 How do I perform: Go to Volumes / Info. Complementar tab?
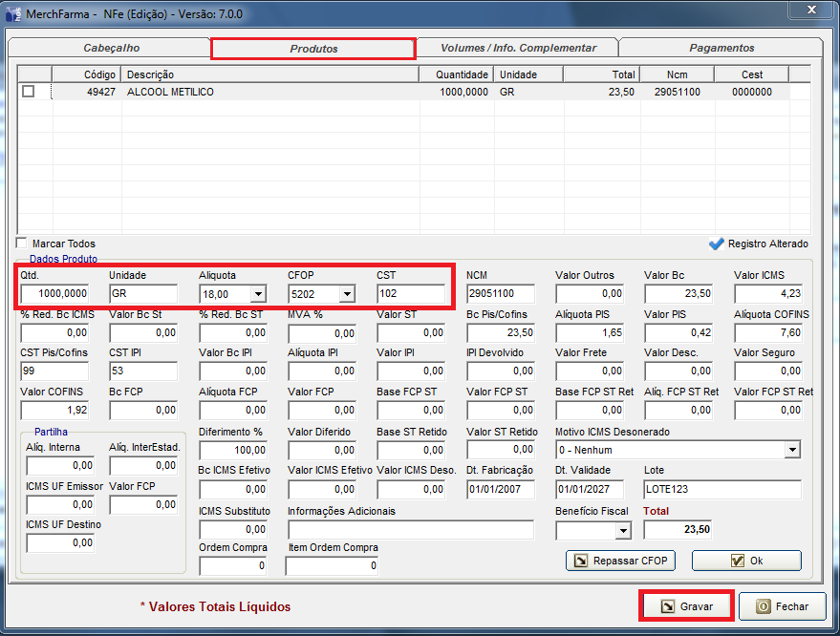click(x=518, y=48)
